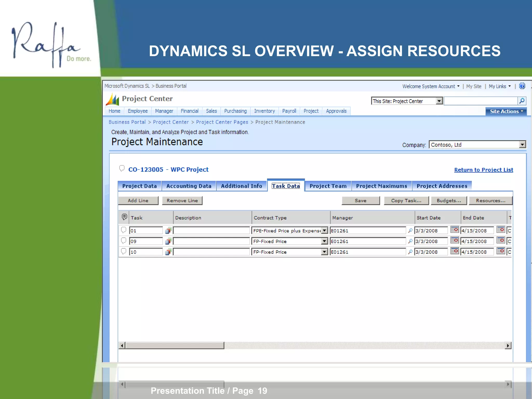The height and width of the screenshot is (399, 532).
Task: Click the Project Center logo icon
Action: [112, 99]
